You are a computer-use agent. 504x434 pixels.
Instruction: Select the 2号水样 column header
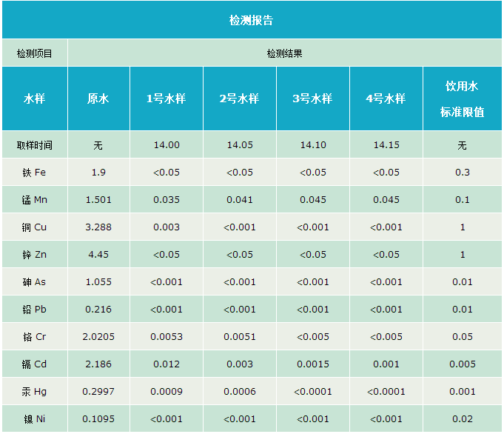click(x=239, y=99)
